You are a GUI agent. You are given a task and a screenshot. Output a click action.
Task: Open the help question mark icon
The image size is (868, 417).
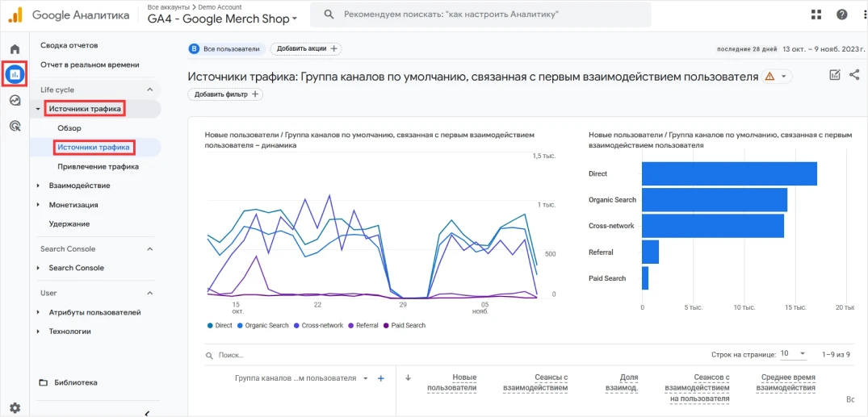842,15
